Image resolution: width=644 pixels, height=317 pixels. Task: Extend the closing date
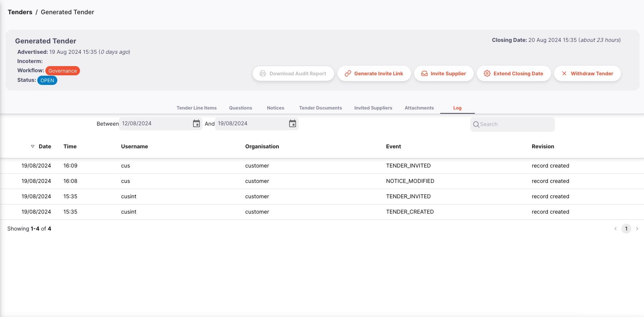point(514,73)
